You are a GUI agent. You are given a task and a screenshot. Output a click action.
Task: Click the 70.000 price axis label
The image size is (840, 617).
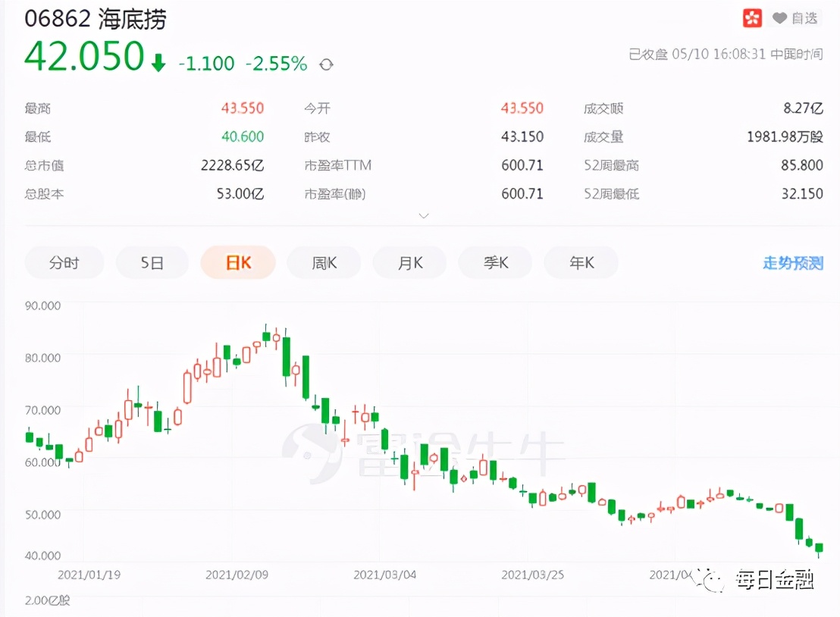pos(43,410)
